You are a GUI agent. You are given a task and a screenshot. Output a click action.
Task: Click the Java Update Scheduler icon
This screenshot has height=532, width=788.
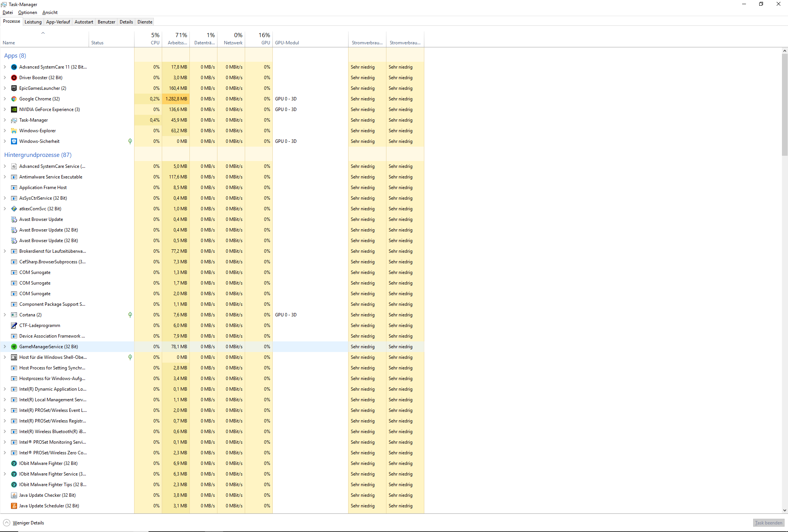click(14, 506)
